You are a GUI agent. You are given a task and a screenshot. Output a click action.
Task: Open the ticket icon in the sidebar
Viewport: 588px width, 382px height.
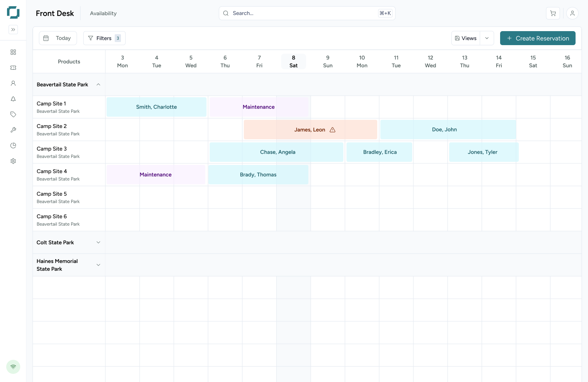[x=13, y=68]
